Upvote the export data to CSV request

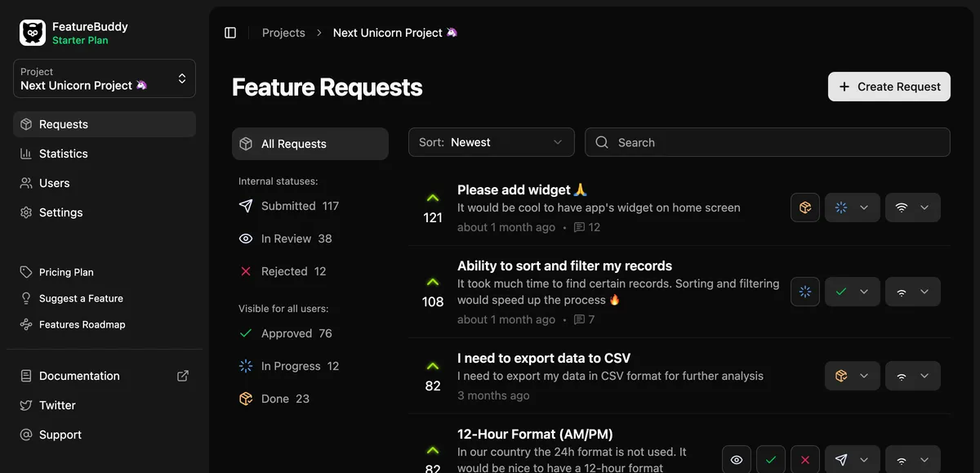coord(433,367)
